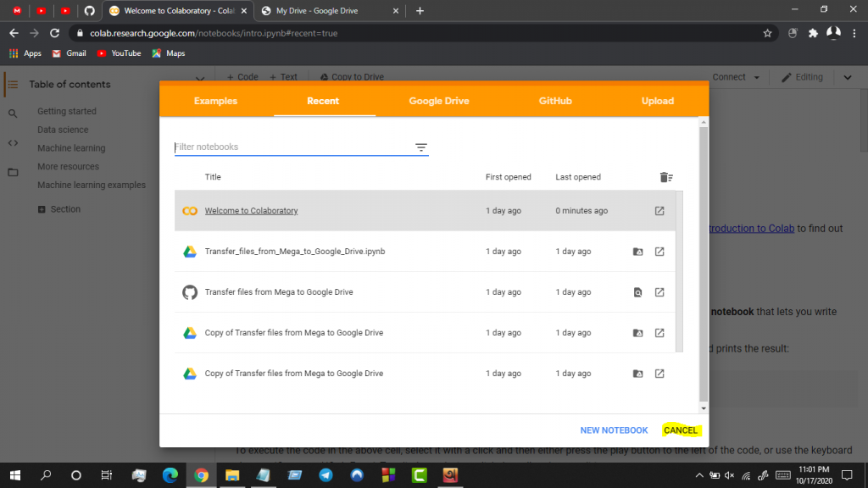Image resolution: width=868 pixels, height=488 pixels.
Task: Click the Title column header
Action: tap(213, 177)
